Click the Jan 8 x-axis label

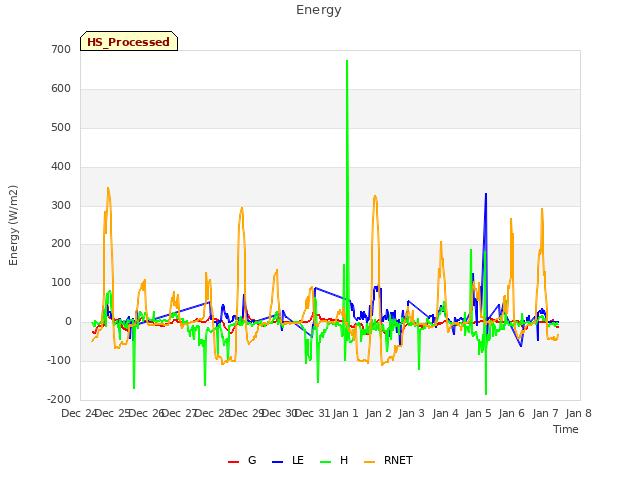[x=578, y=413]
